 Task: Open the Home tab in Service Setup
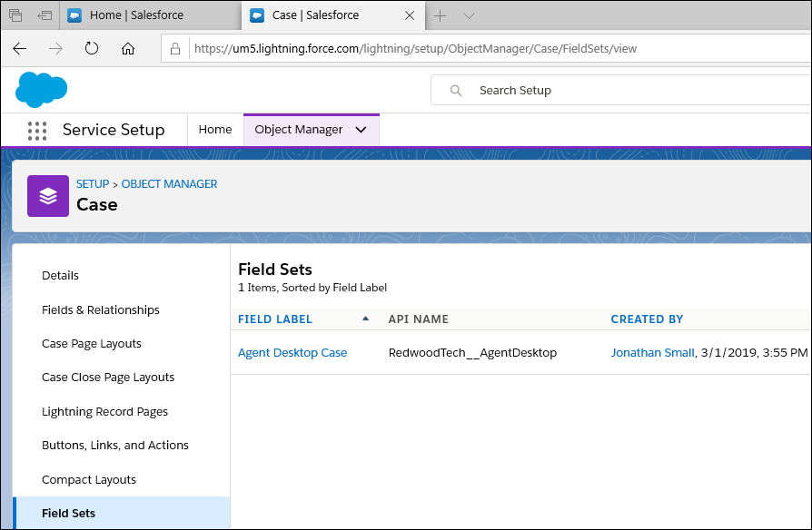215,130
